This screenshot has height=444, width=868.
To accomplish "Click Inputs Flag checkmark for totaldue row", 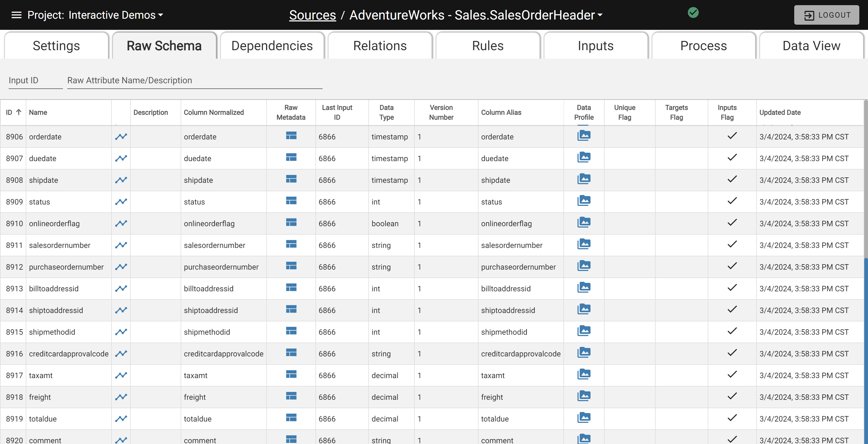I will 732,418.
